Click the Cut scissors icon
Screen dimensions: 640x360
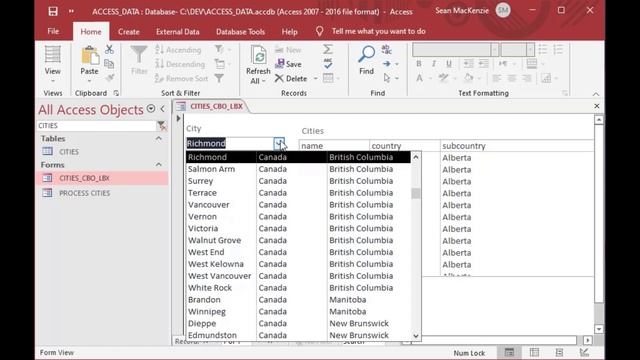pyautogui.click(x=109, y=49)
